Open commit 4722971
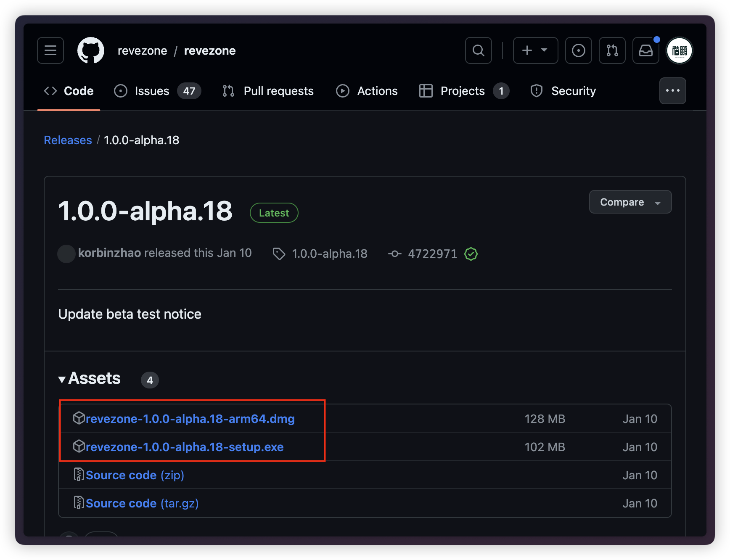The width and height of the screenshot is (730, 560). 432,254
